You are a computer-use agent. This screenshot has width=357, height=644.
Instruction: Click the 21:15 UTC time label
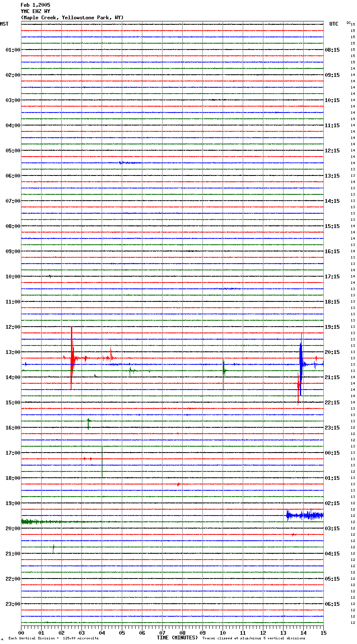point(332,377)
